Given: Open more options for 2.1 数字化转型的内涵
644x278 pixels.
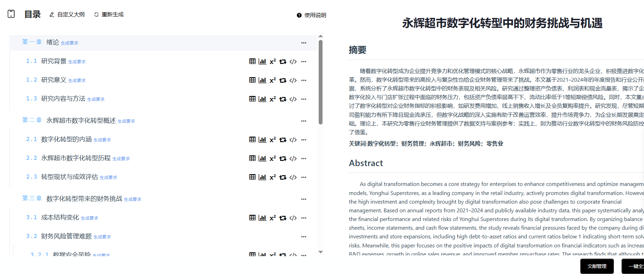Looking at the screenshot, I should (304, 140).
